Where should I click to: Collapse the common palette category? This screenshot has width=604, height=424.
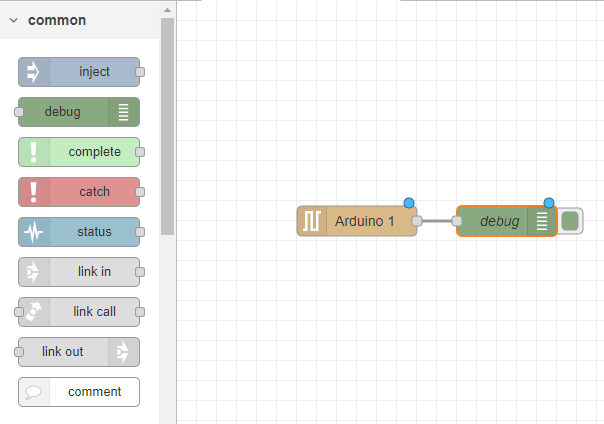13,20
